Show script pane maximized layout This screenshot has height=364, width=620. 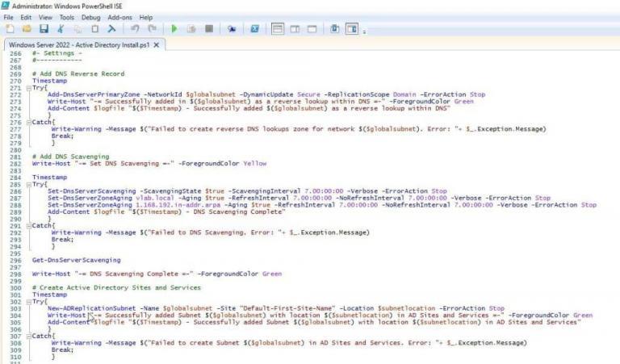click(311, 29)
